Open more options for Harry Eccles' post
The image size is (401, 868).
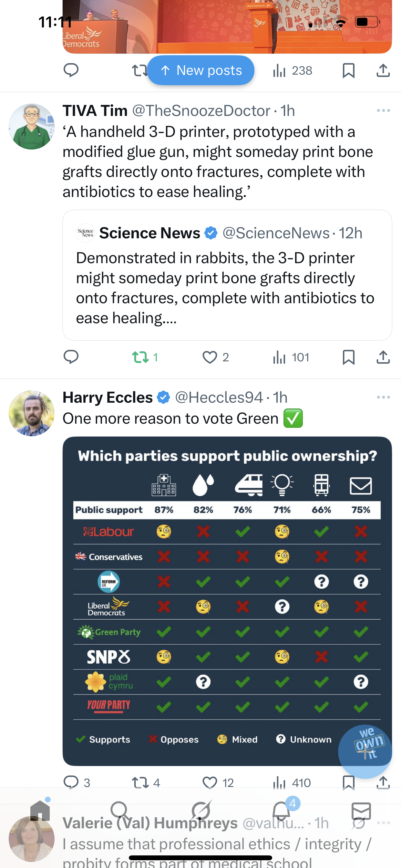point(383,397)
